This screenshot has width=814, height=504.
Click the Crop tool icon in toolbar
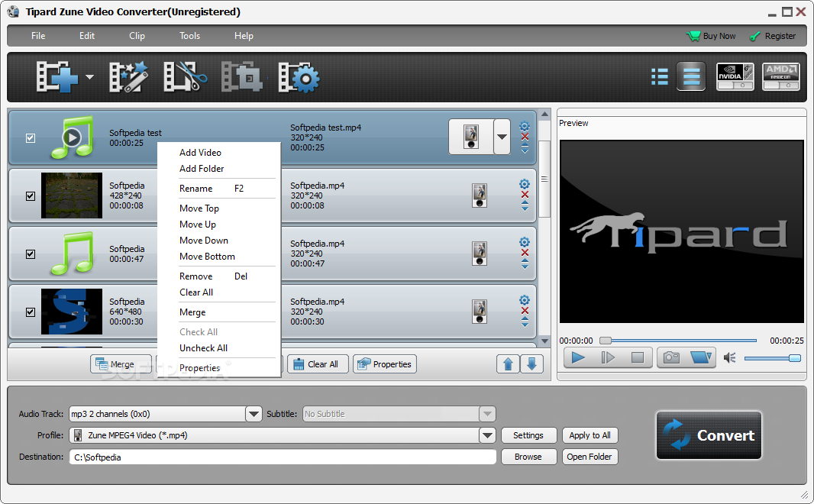coord(241,77)
